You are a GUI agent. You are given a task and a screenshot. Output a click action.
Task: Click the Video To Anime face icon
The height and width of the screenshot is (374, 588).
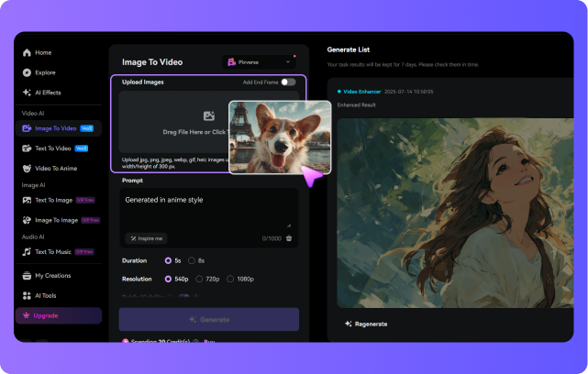[x=27, y=169]
